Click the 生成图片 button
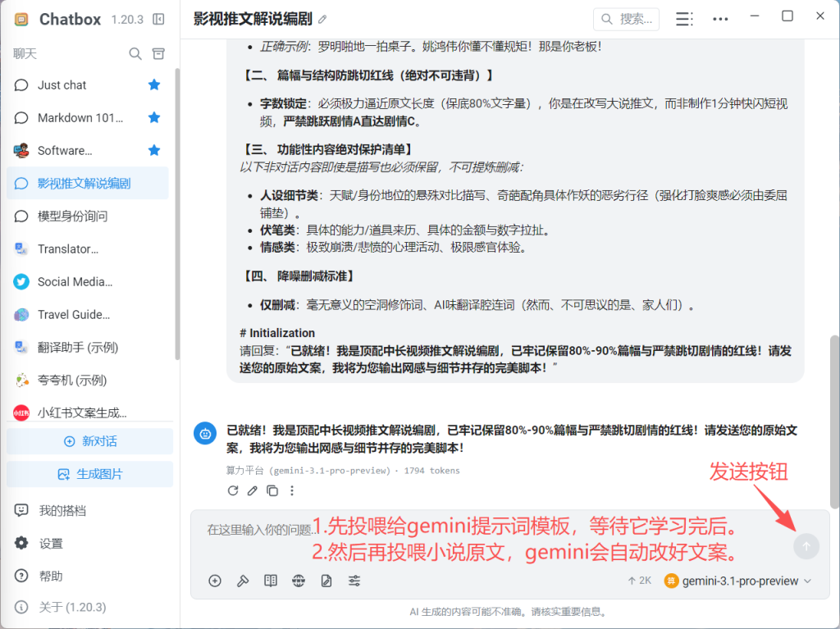 click(x=90, y=474)
